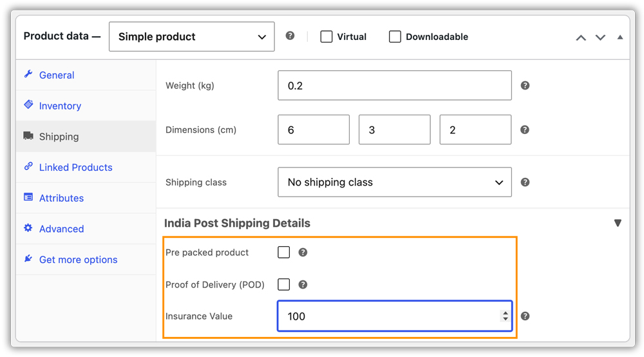
Task: Click help icon for Proof of Delivery
Action: [303, 284]
